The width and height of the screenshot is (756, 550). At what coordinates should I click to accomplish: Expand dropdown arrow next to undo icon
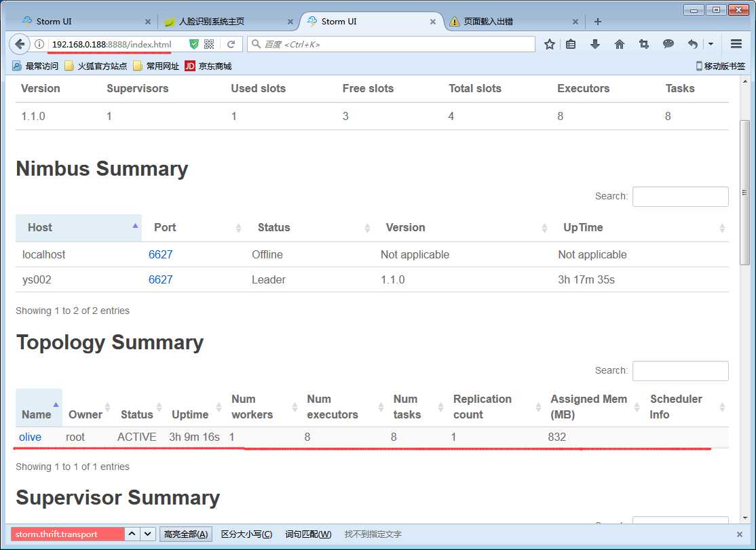pos(711,44)
